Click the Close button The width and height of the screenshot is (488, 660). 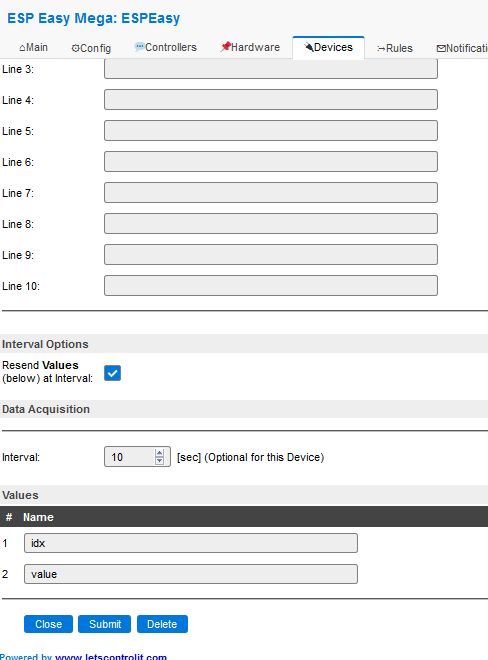[48, 624]
